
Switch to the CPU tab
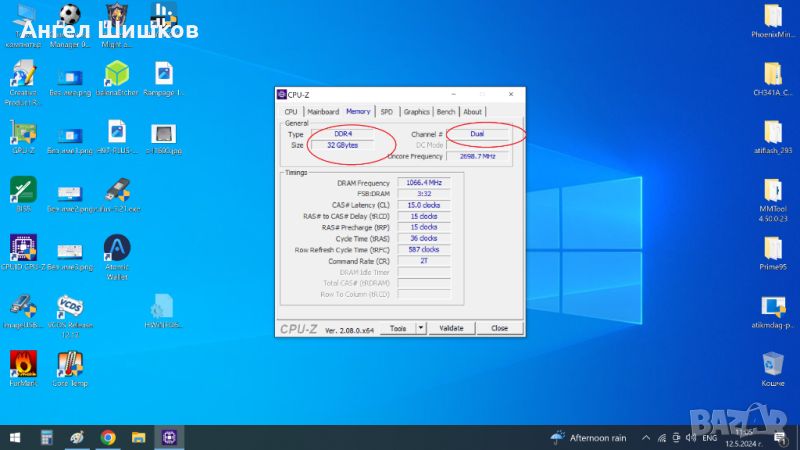point(291,112)
